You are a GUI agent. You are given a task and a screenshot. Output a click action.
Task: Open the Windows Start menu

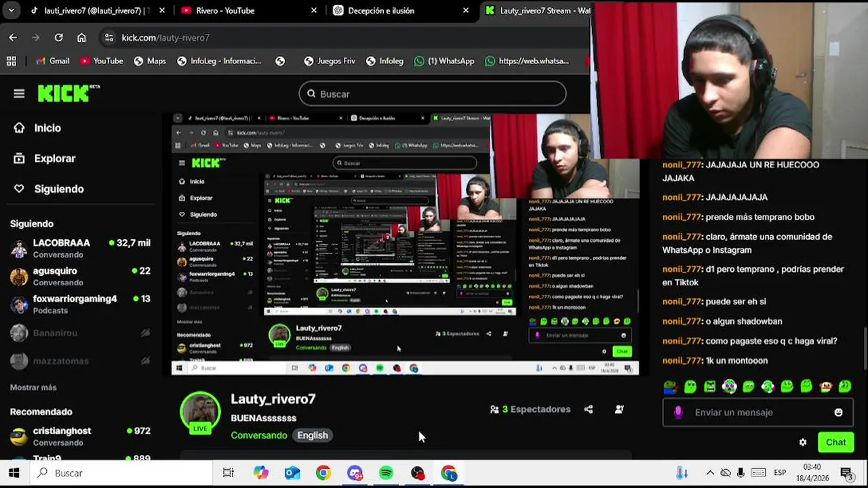[x=14, y=473]
